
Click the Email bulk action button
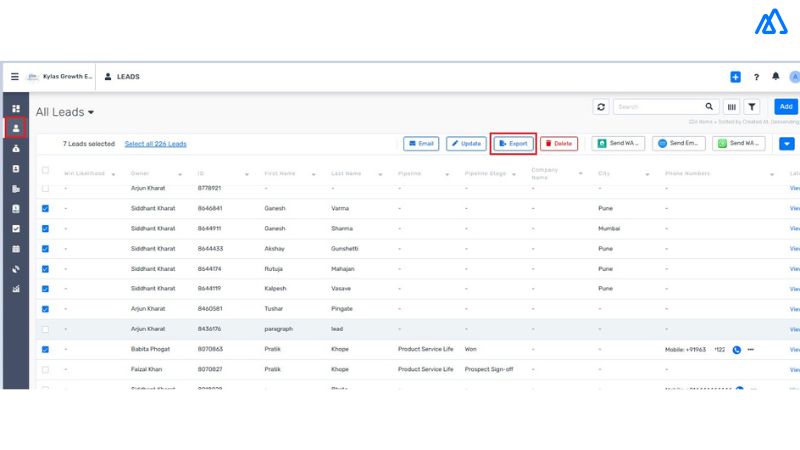click(x=421, y=144)
